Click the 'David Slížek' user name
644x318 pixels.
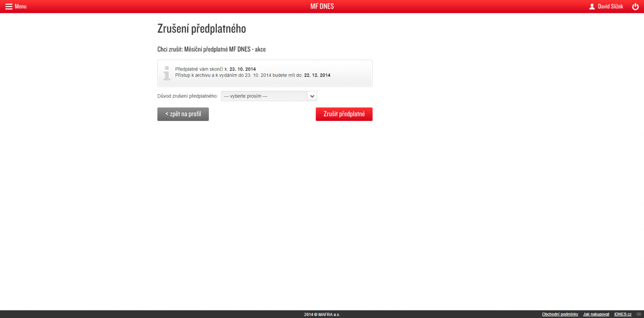pos(610,6)
